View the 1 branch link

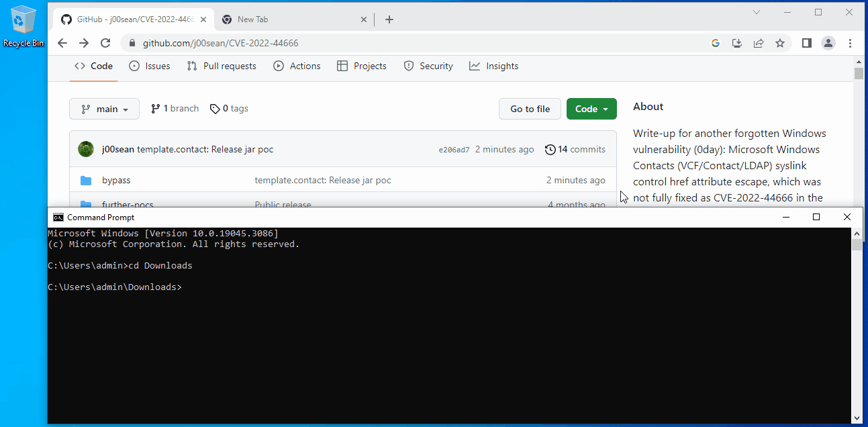tap(175, 108)
